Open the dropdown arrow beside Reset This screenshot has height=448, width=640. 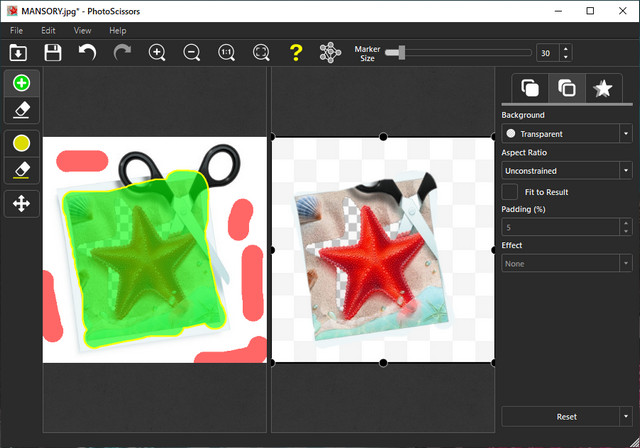click(625, 416)
